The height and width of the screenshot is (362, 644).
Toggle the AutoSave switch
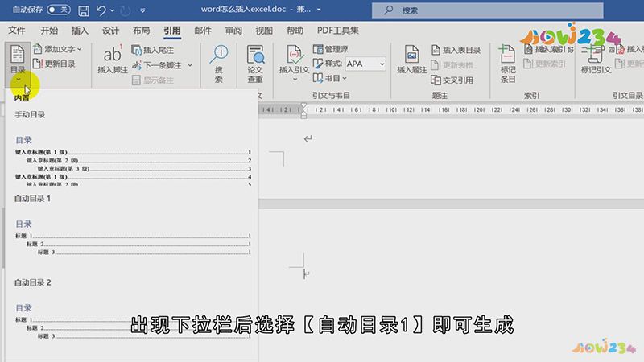tap(58, 10)
